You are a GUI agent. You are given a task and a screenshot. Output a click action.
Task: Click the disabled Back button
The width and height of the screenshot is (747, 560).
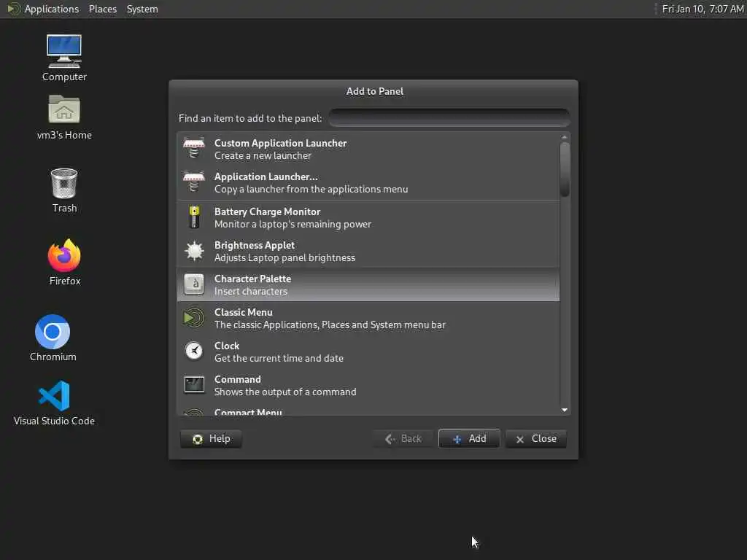click(403, 438)
